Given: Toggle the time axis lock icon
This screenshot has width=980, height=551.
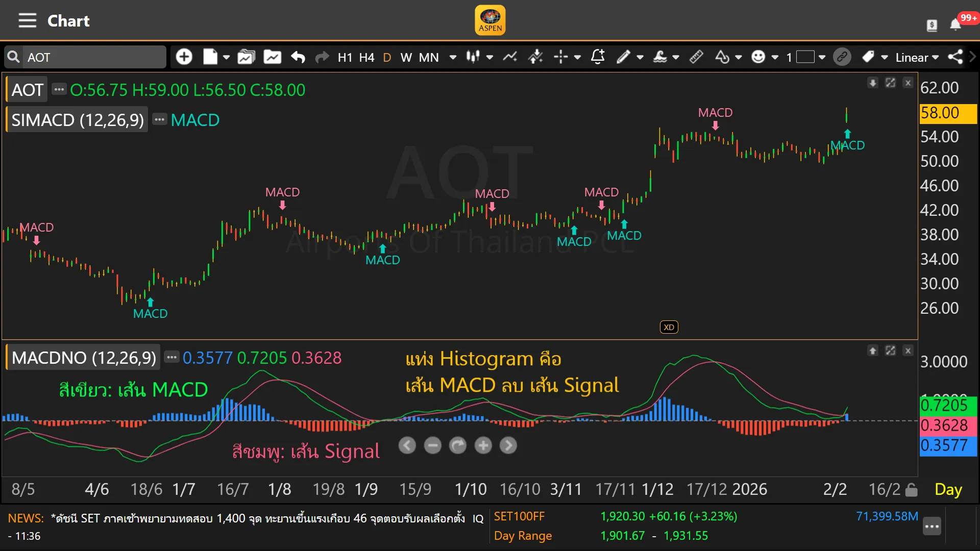Looking at the screenshot, I should click(911, 490).
